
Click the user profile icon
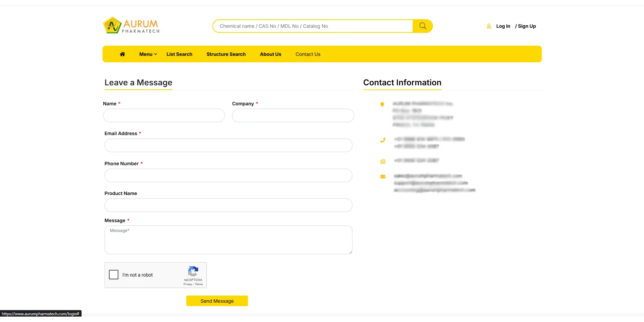(489, 26)
